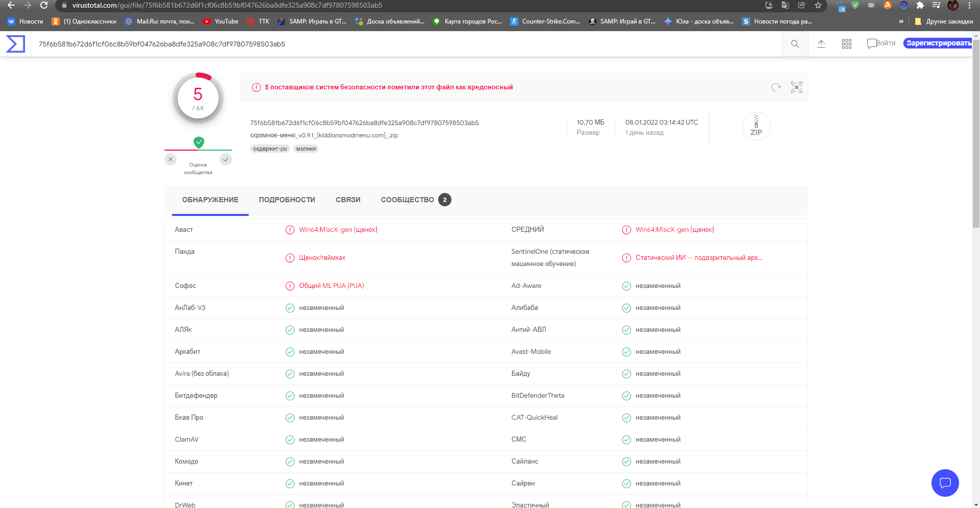The image size is (980, 508).
Task: Click the share page icon in address bar
Action: point(802,5)
